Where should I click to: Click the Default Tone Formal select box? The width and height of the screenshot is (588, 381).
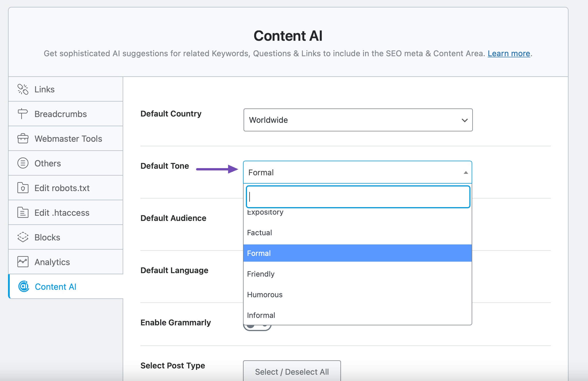point(357,172)
